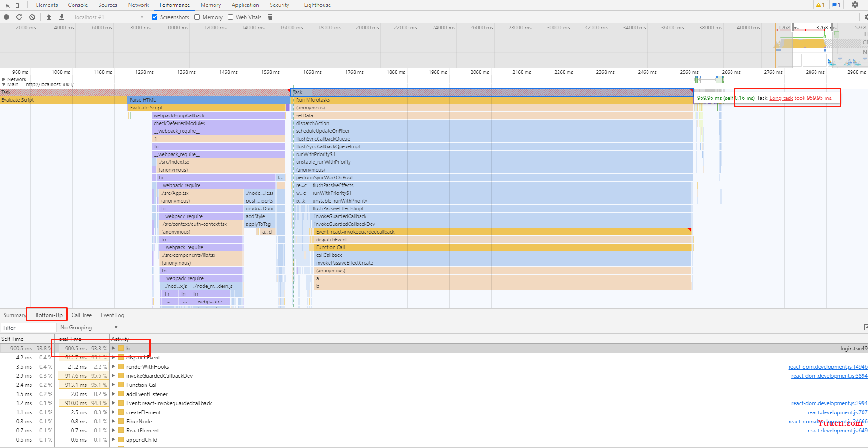Select the scheduleUpdateOnFiber flame bar
Viewport: 868px width, 448px height.
point(493,131)
